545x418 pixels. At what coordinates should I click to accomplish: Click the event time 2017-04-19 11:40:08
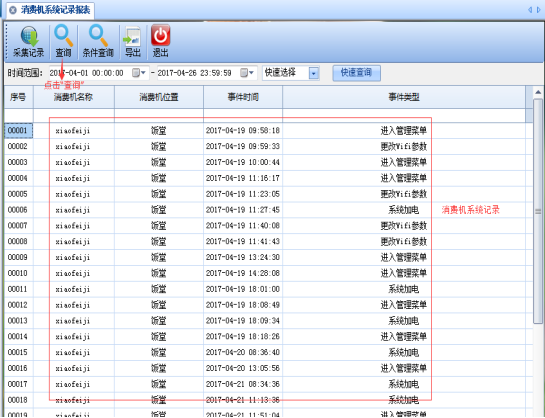pos(243,226)
